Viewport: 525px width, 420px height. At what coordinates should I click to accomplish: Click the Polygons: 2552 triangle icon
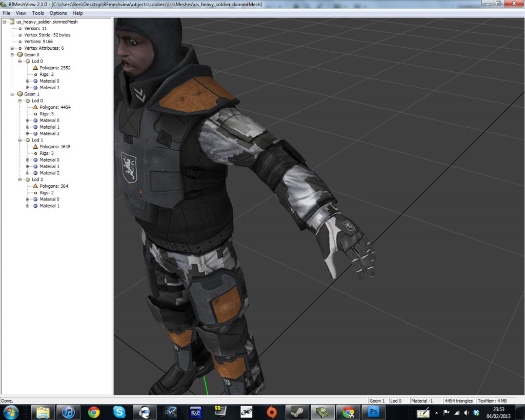[35, 68]
